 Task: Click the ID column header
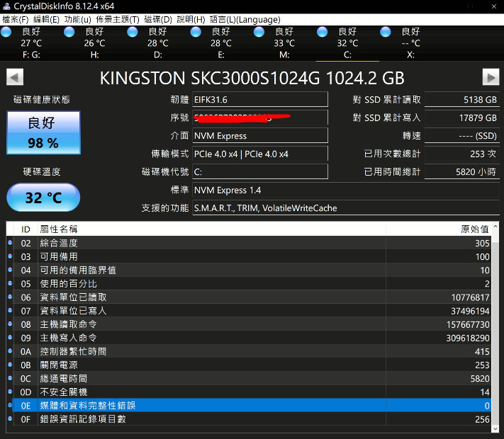click(26, 229)
